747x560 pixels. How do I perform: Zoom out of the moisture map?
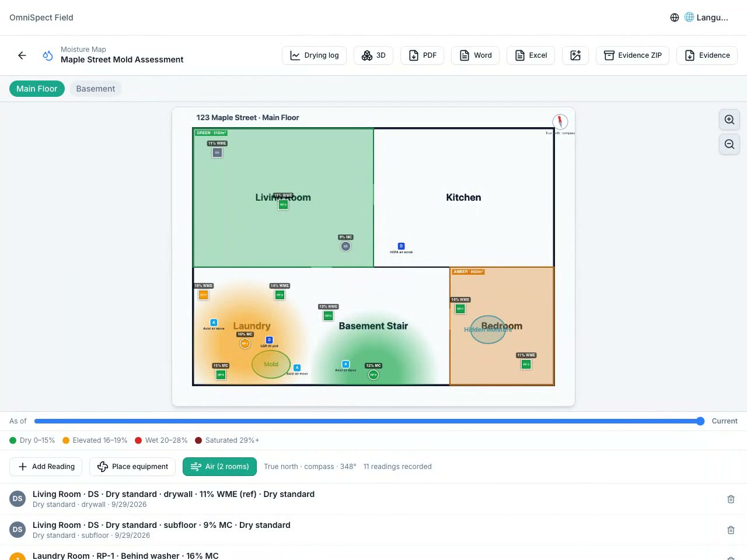tap(729, 144)
